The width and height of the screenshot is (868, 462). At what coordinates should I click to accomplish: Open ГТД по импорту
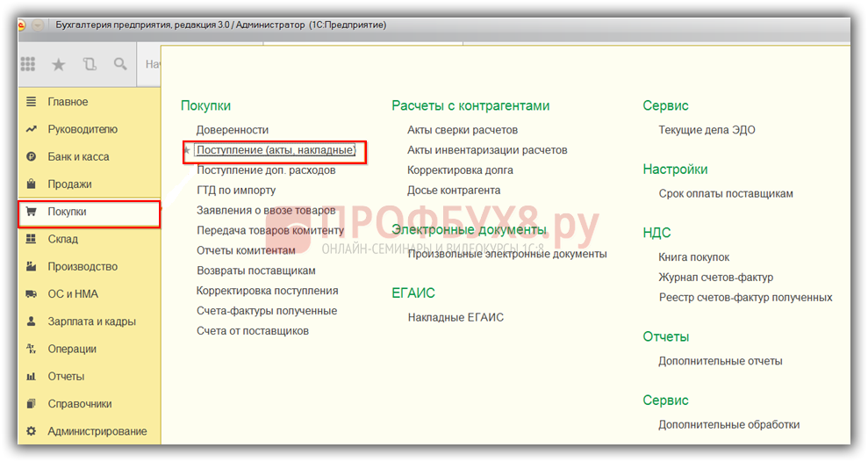(236, 190)
